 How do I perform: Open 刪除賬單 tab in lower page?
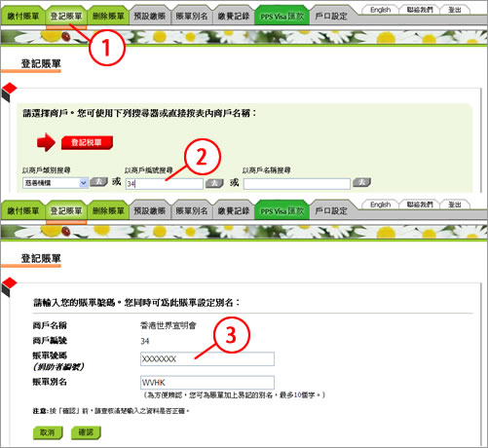click(x=108, y=211)
